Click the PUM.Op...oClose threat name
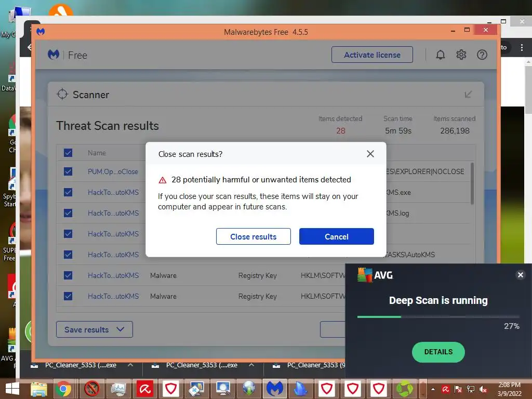532x399 pixels. (x=113, y=171)
